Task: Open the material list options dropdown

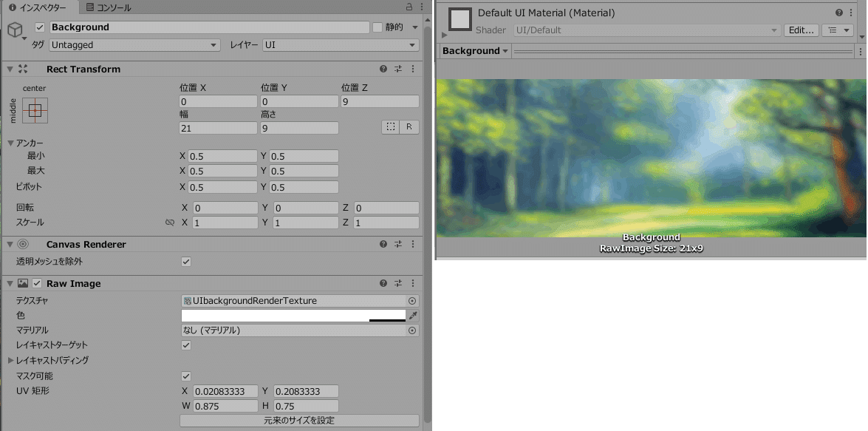Action: [836, 30]
